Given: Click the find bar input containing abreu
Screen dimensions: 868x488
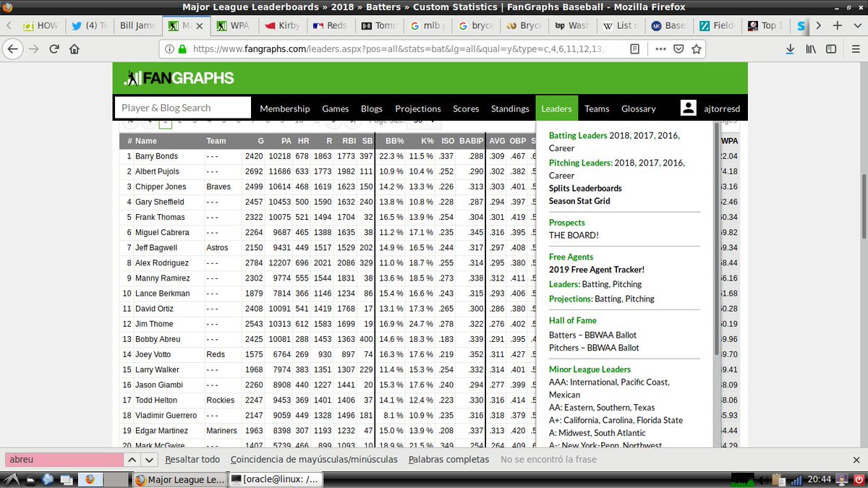Looking at the screenshot, I should pyautogui.click(x=64, y=459).
